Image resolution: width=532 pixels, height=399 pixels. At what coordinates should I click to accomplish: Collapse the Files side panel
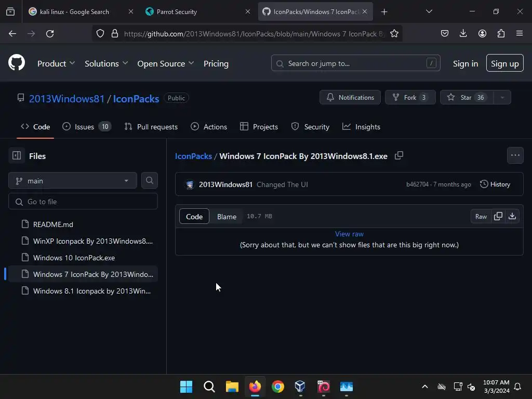point(17,156)
